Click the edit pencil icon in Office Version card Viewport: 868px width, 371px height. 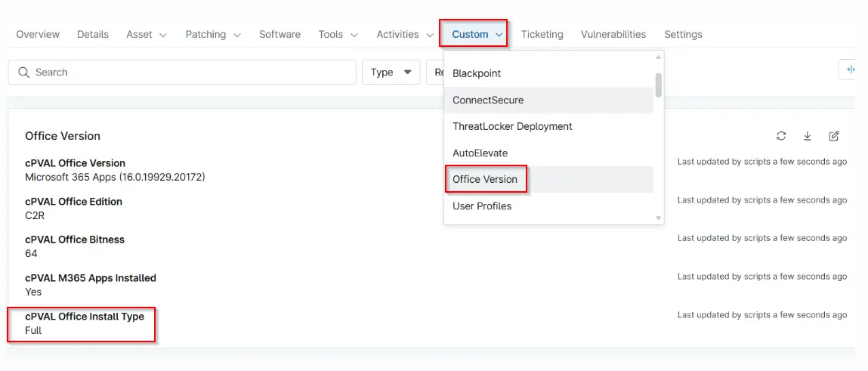[x=834, y=136]
